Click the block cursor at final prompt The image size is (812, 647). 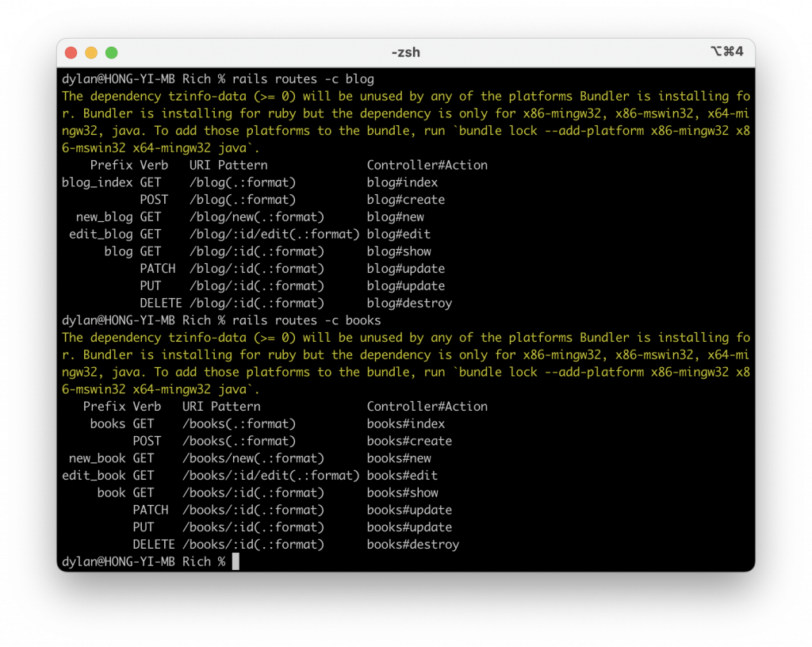pyautogui.click(x=236, y=561)
